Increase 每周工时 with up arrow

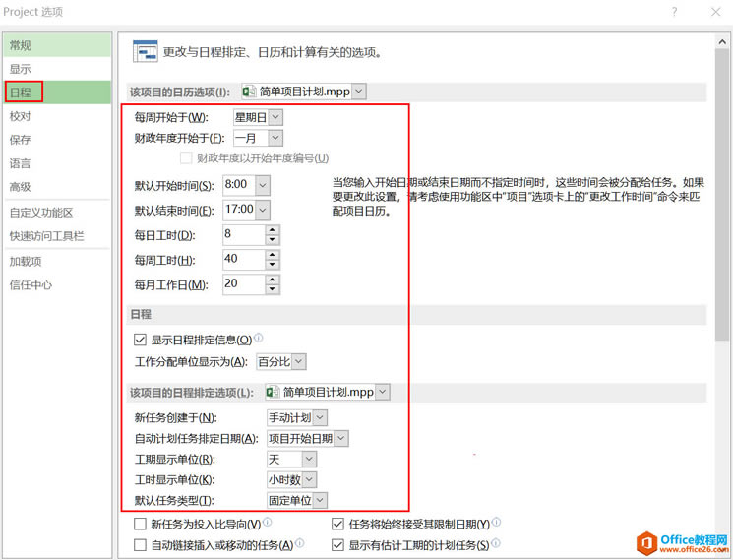pyautogui.click(x=273, y=255)
